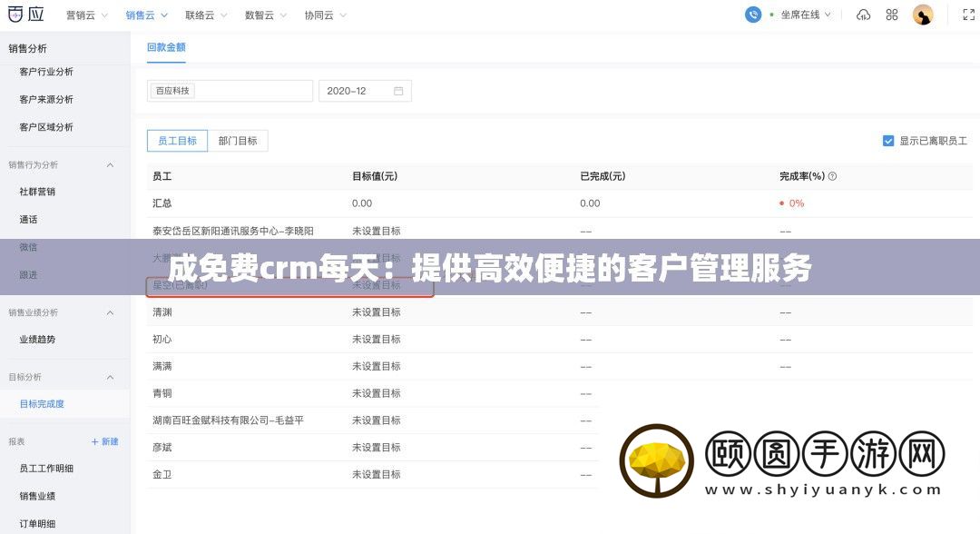The width and height of the screenshot is (980, 534).
Task: Open the apps grid icon
Action: coord(892,15)
